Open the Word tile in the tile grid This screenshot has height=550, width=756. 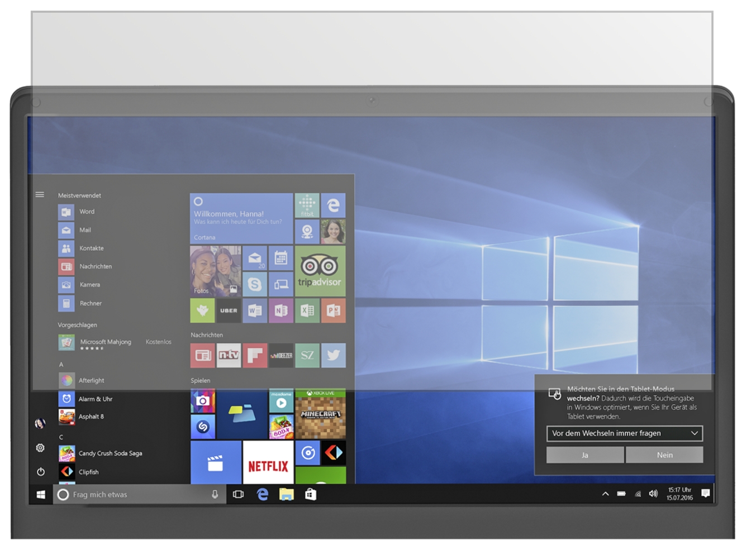(x=255, y=310)
